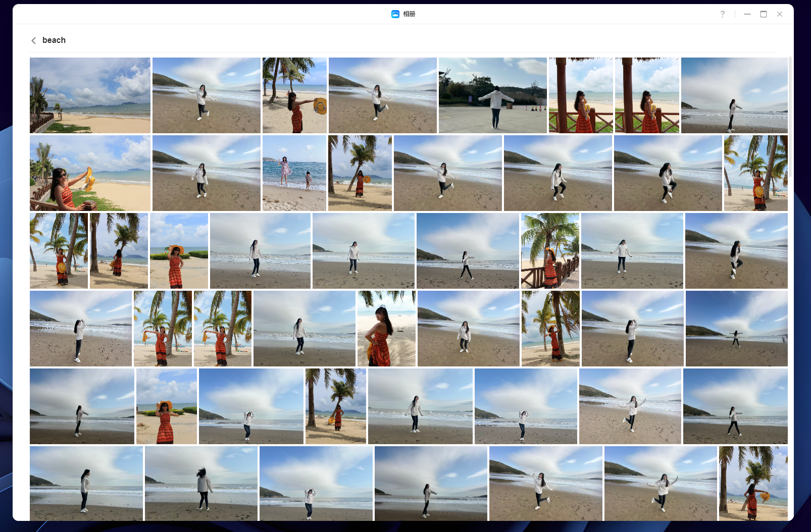Viewport: 811px width, 532px height.
Task: Open wide photo of woman in sunglasses holding yellow hat
Action: (x=90, y=173)
